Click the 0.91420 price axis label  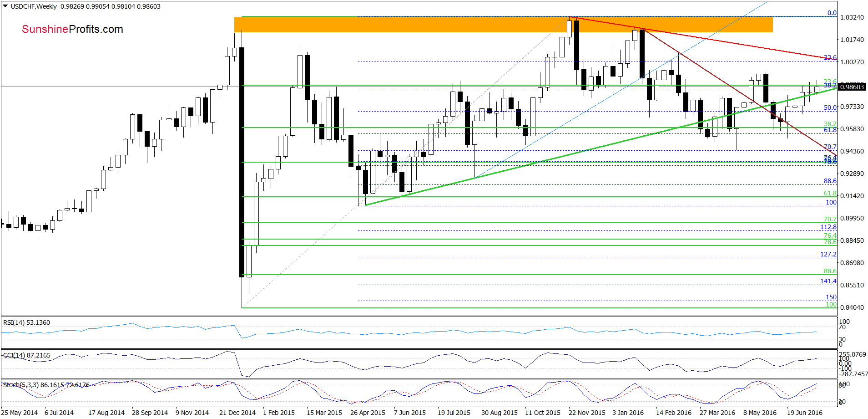tap(852, 196)
